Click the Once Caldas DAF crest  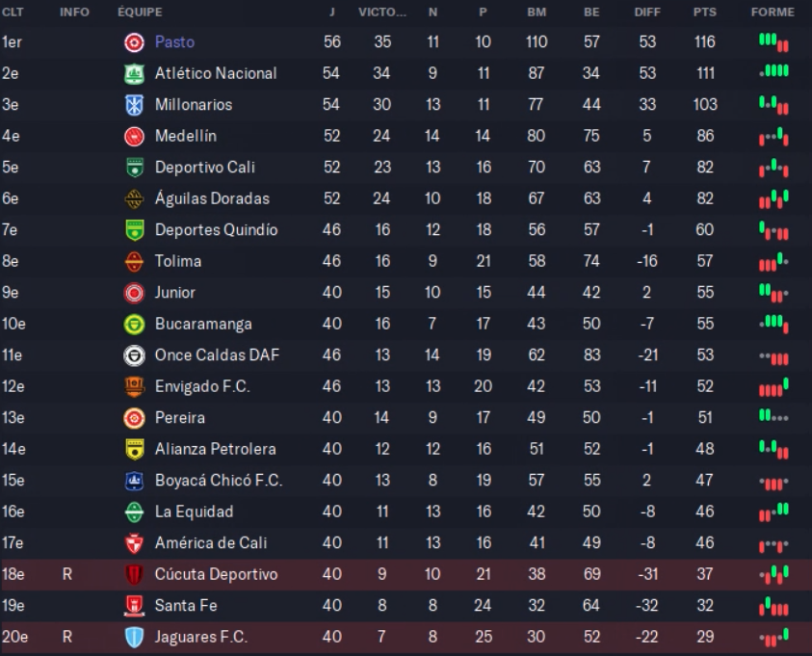click(x=134, y=355)
